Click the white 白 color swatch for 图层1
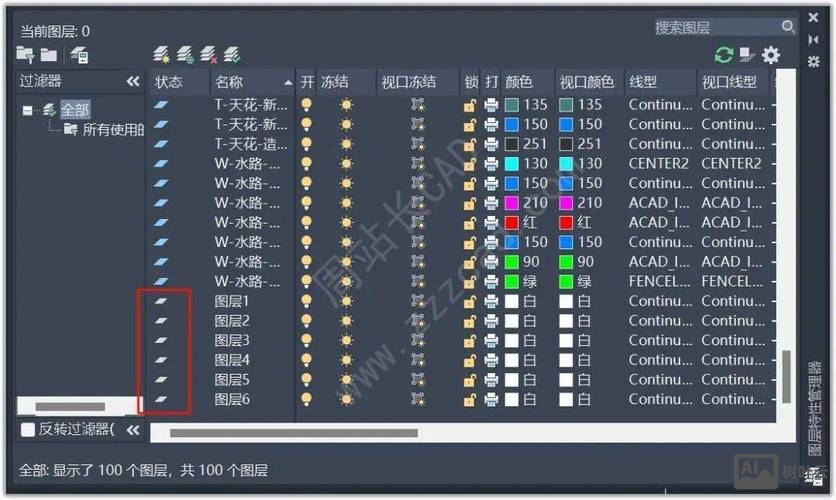Image resolution: width=836 pixels, height=500 pixels. 512,301
